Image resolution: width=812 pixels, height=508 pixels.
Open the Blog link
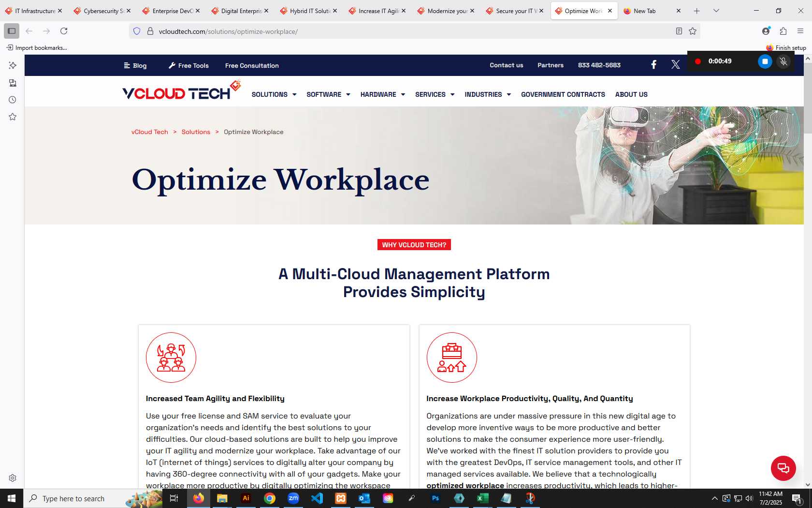click(x=135, y=65)
